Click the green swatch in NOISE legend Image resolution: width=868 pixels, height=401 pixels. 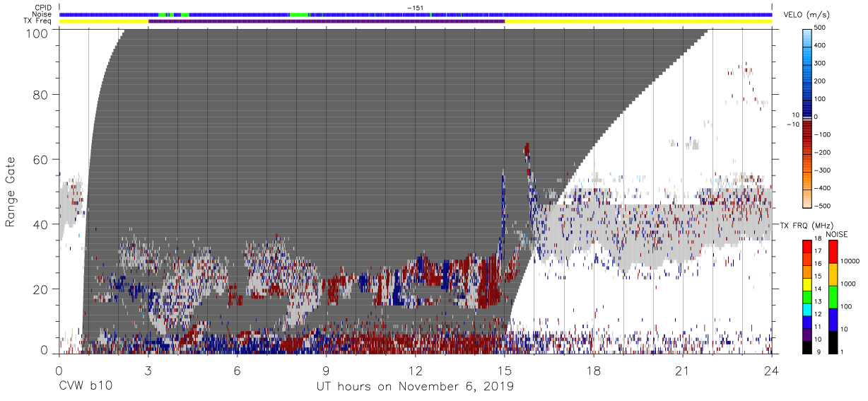coord(833,297)
